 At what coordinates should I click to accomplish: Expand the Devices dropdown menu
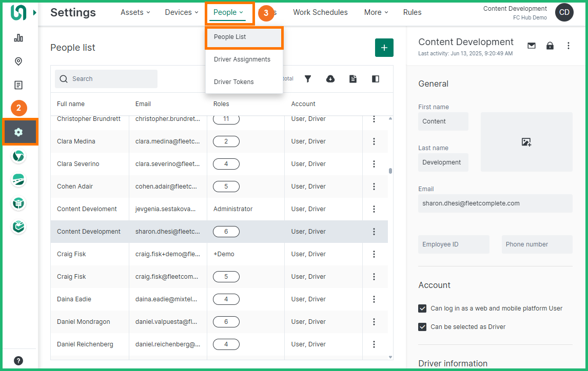(182, 12)
